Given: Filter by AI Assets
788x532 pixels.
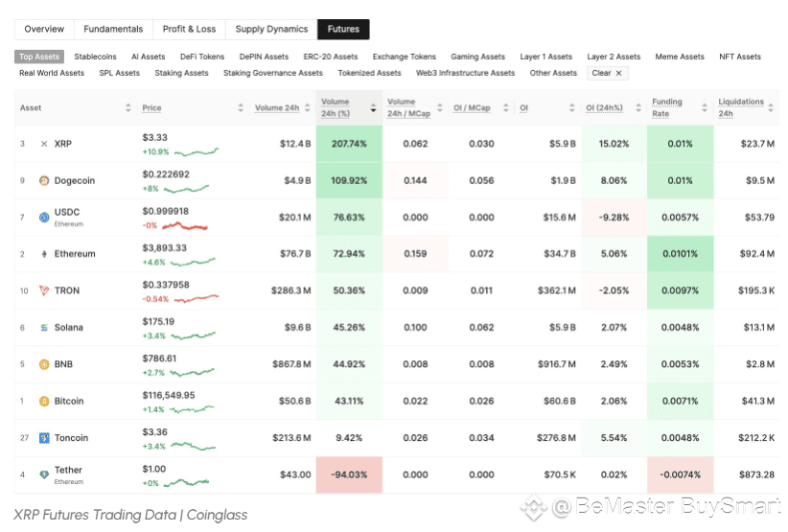Looking at the screenshot, I should point(149,57).
